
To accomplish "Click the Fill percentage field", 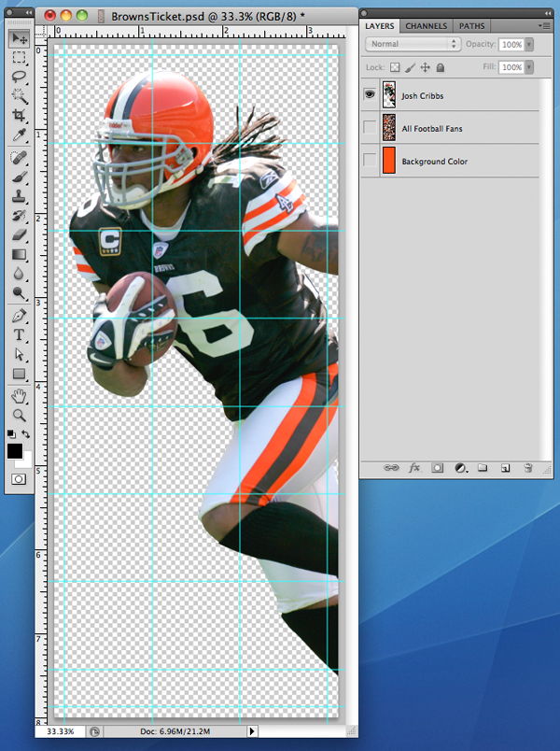I will click(511, 67).
